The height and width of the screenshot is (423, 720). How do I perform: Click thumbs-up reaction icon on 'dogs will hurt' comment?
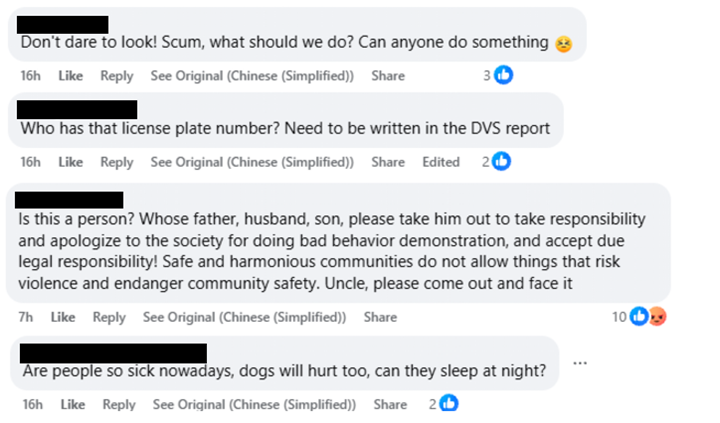click(x=449, y=404)
